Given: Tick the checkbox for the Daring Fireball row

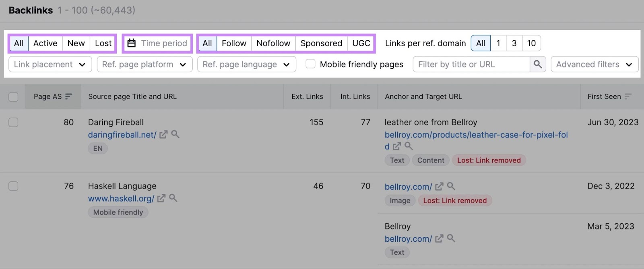Looking at the screenshot, I should 13,122.
